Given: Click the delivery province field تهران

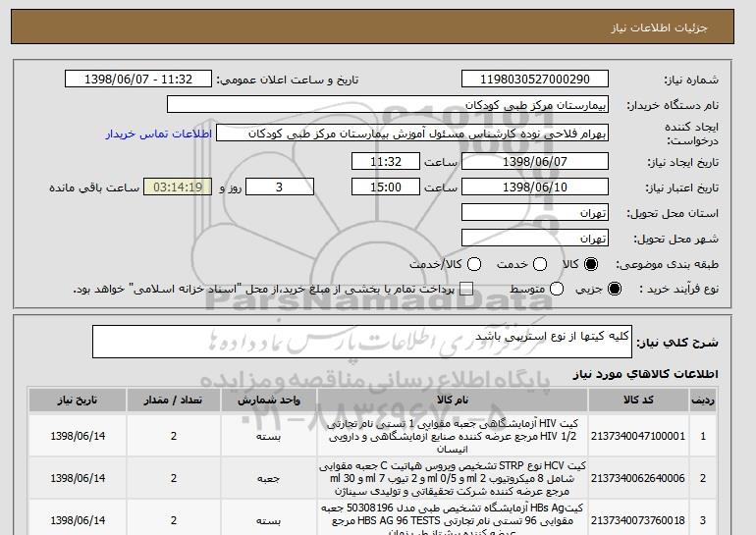Looking at the screenshot, I should [x=535, y=213].
